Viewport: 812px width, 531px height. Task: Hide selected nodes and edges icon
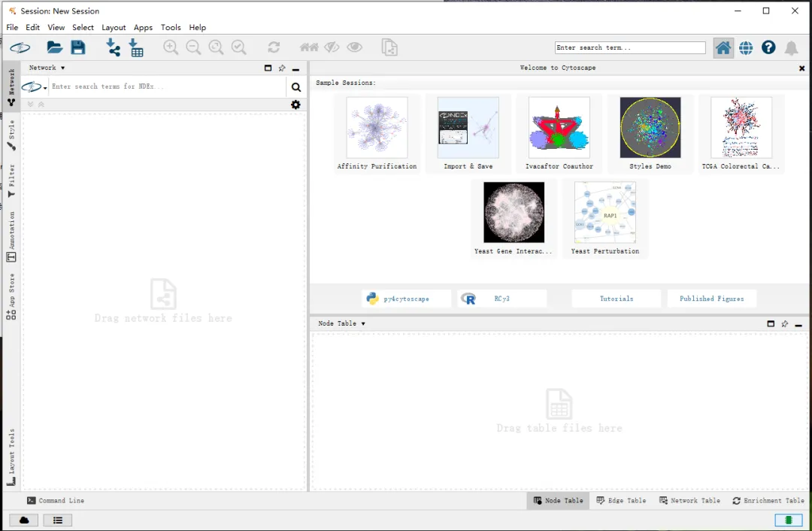332,47
